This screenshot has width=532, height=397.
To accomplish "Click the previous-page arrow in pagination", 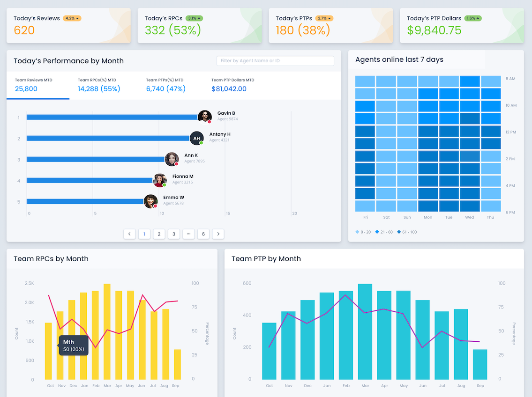I will [x=129, y=234].
